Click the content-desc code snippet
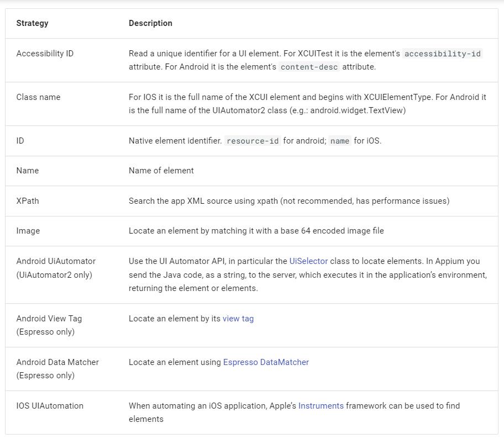504x439 pixels. [x=309, y=67]
